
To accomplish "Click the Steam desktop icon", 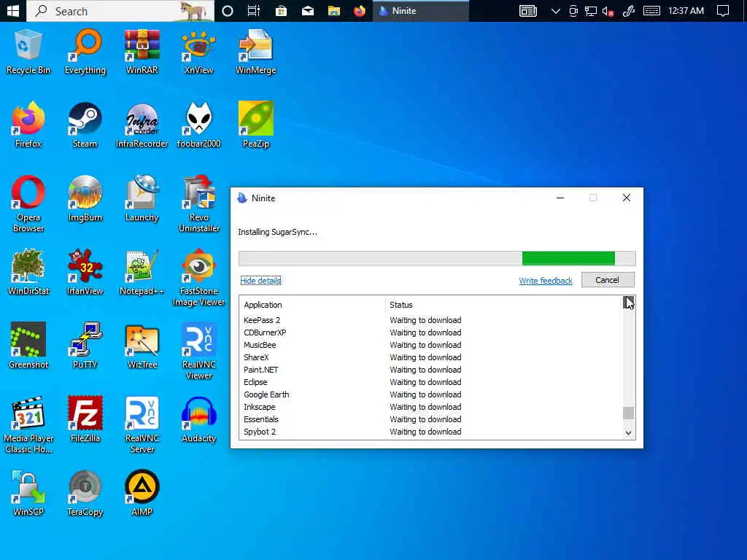I will click(85, 125).
